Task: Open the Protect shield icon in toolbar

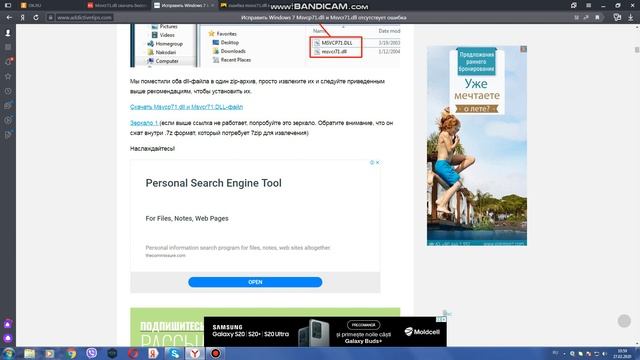Action: coord(617,18)
